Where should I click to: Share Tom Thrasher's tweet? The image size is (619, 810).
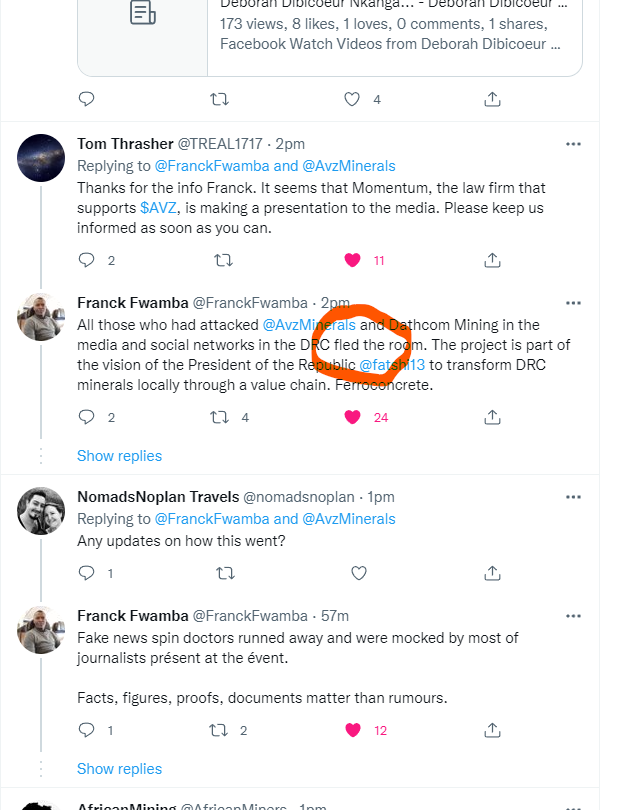[x=492, y=260]
